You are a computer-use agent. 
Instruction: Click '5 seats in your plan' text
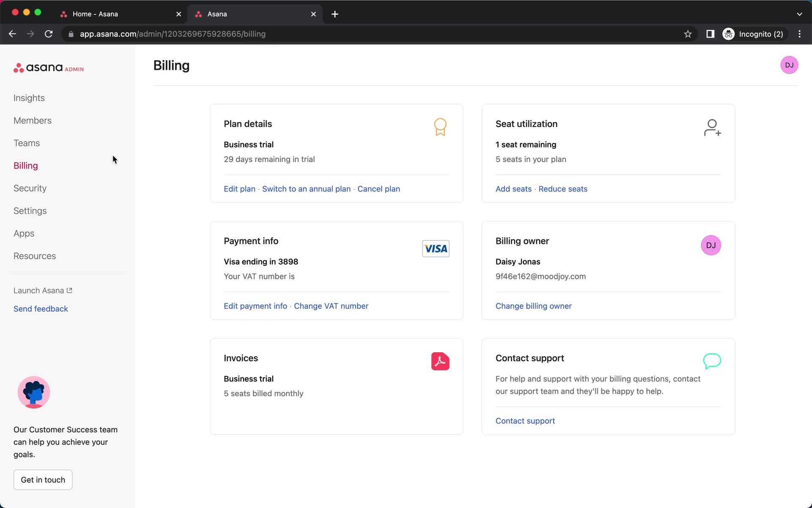coord(531,159)
